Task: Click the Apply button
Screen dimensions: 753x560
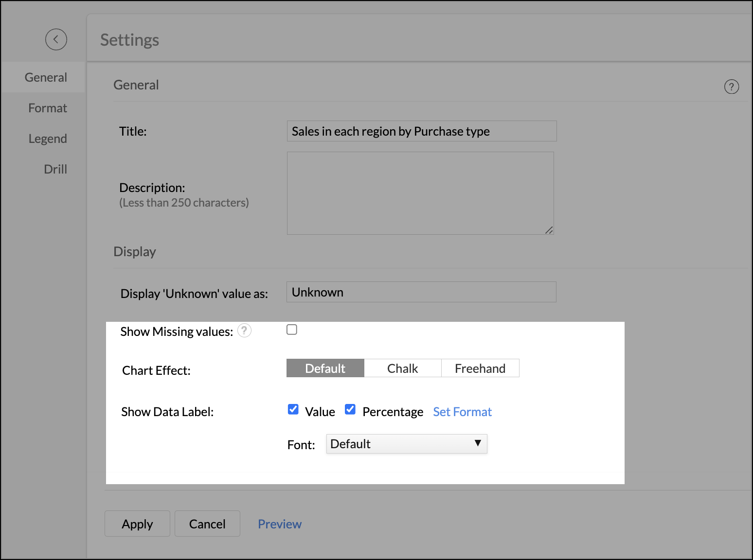Action: [x=137, y=524]
